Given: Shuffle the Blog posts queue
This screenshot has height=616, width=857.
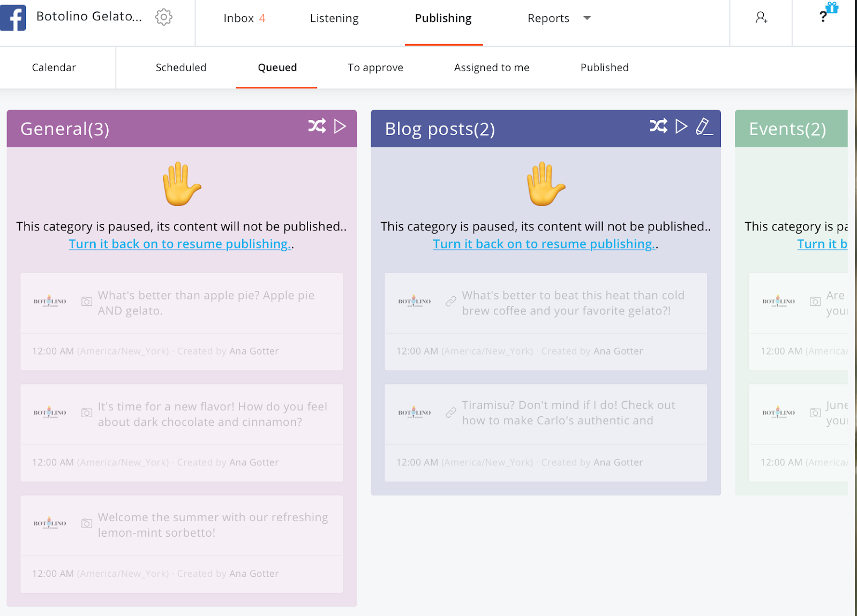Looking at the screenshot, I should tap(658, 126).
